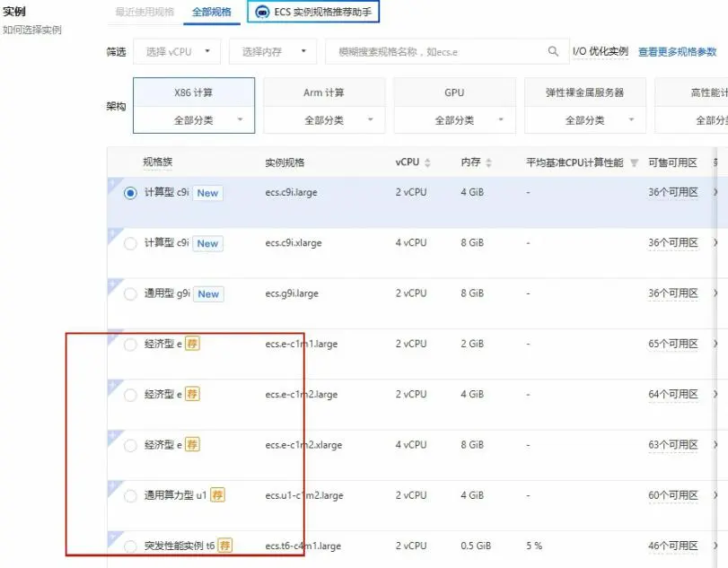Viewport: 728px width, 568px height.
Task: Sort by 内存 column arrows
Action: [488, 162]
